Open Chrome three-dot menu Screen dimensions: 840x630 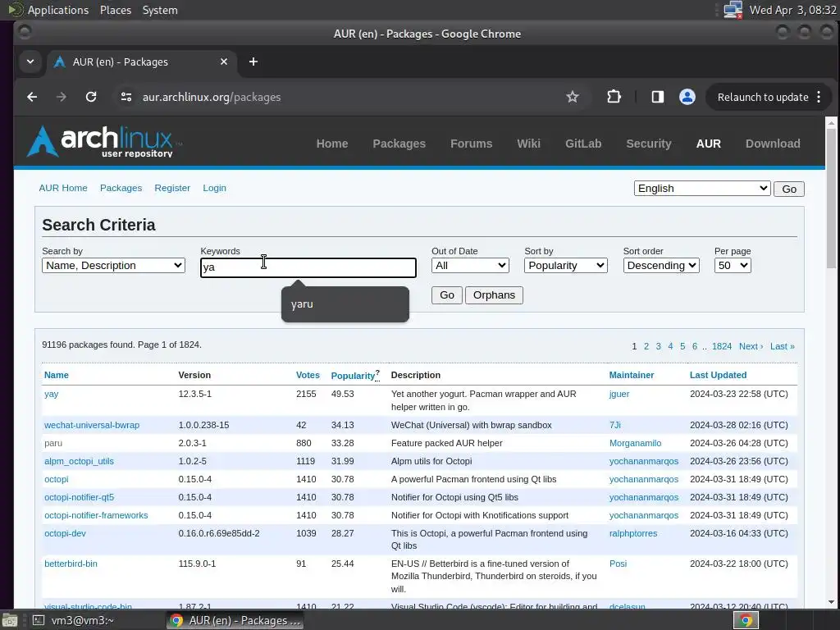click(x=819, y=97)
